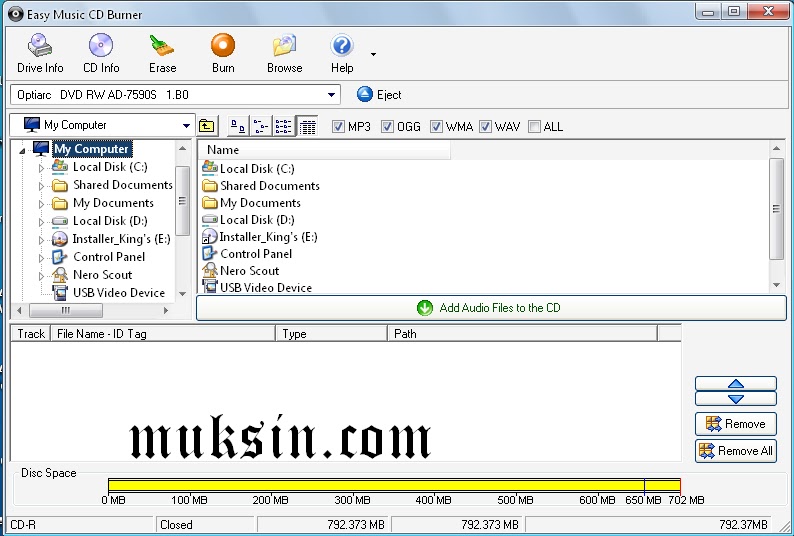Click Installer_King's (E:) disc icon in file list
Image resolution: width=794 pixels, height=536 pixels.
[210, 237]
